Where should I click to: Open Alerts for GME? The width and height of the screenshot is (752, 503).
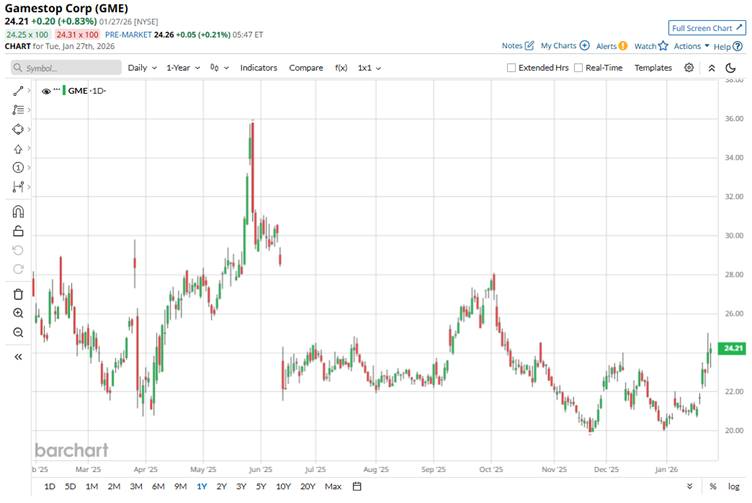(x=611, y=46)
